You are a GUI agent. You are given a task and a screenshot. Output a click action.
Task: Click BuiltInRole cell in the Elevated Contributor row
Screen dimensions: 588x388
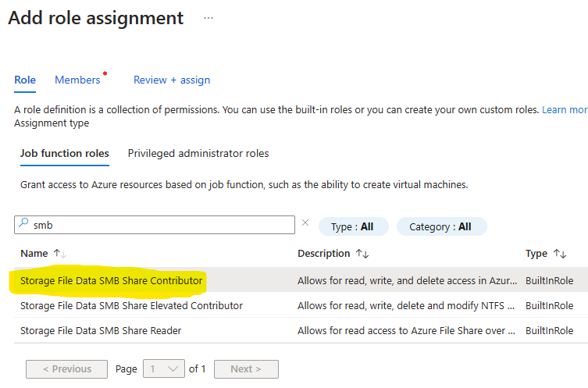(550, 306)
